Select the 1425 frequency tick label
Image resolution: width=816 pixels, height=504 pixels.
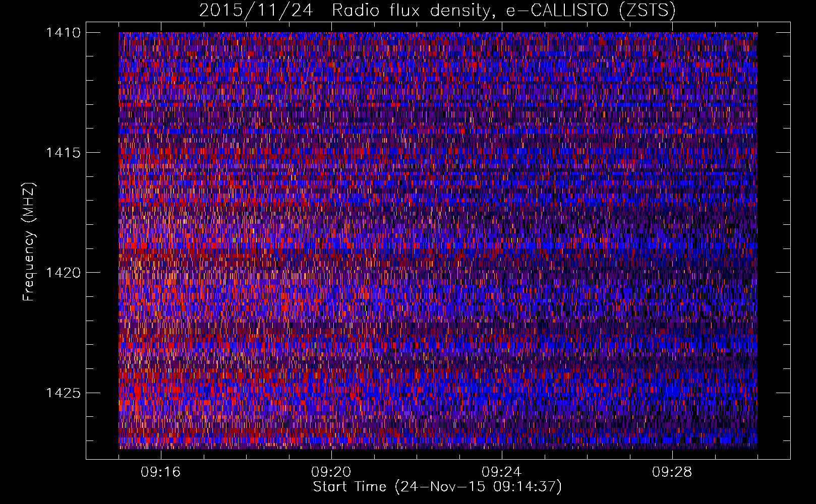(63, 393)
